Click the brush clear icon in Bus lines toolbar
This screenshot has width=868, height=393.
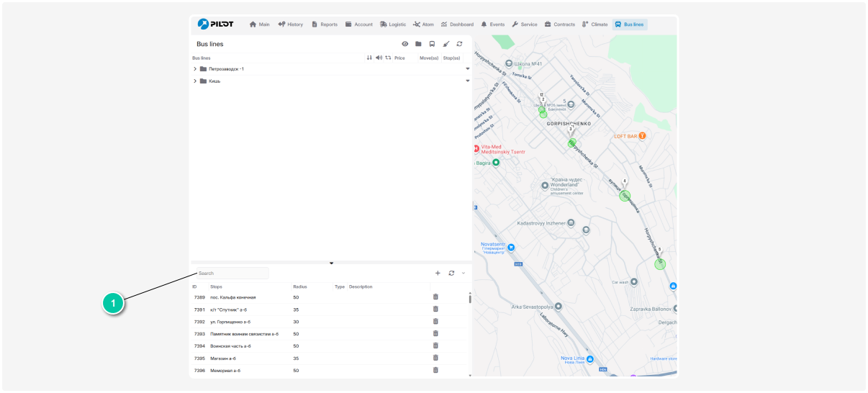tap(446, 44)
